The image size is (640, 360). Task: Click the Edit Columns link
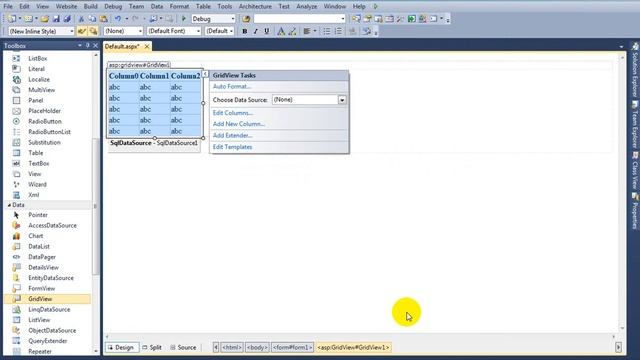(x=233, y=113)
